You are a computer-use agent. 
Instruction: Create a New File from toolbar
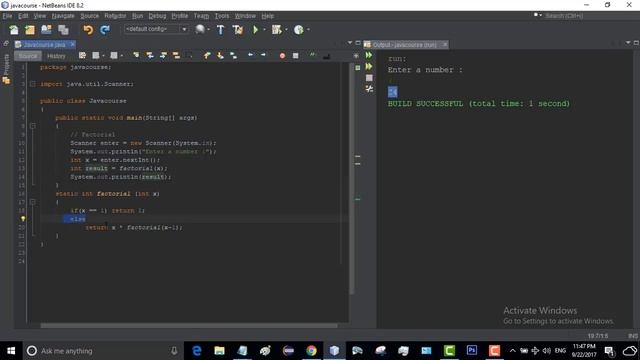(x=14, y=30)
